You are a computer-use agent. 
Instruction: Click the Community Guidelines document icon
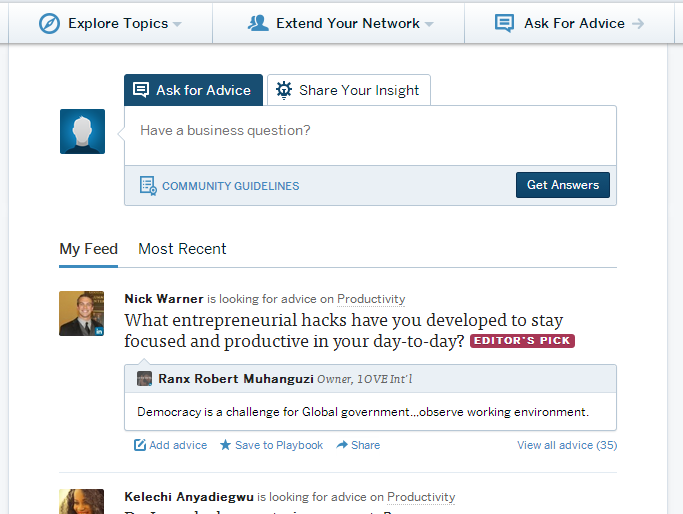(x=148, y=185)
